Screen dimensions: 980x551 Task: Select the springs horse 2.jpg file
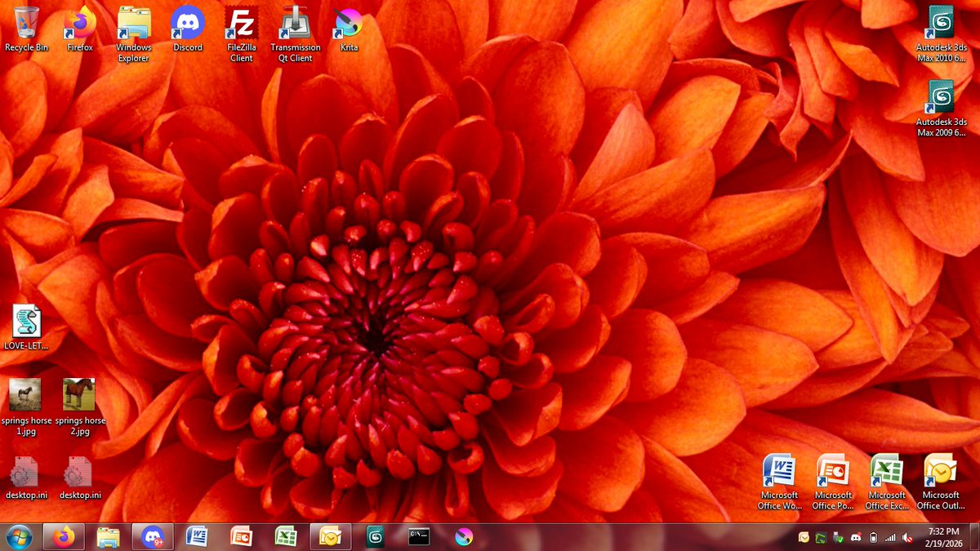click(80, 407)
